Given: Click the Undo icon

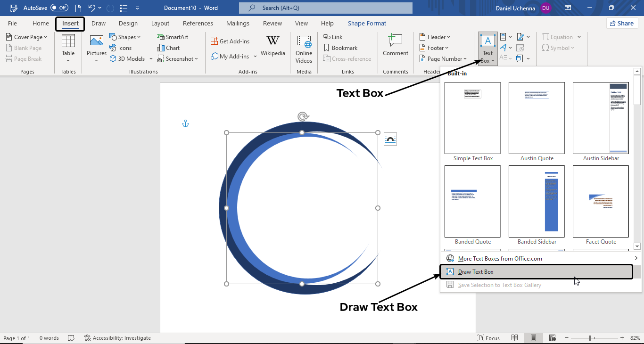Looking at the screenshot, I should point(92,8).
